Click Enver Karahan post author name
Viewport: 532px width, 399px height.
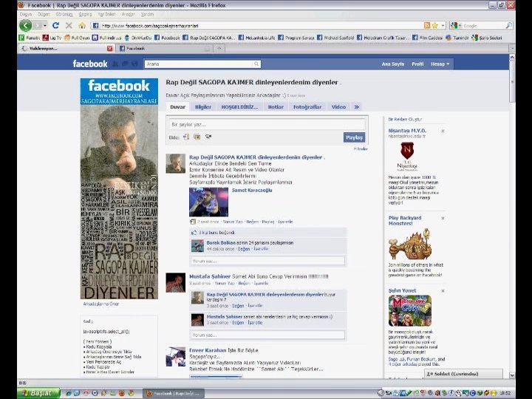(x=208, y=350)
